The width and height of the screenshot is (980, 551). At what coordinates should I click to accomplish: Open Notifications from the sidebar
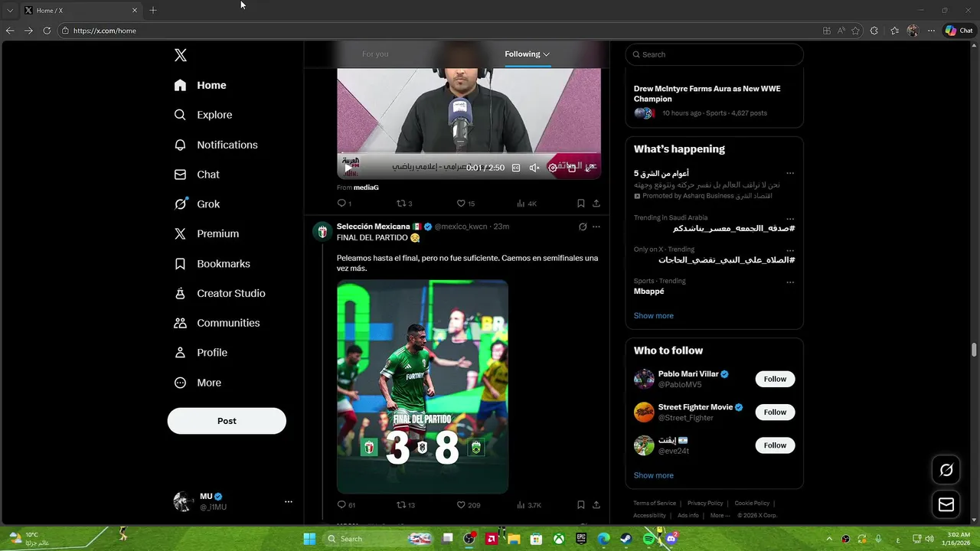(x=216, y=145)
